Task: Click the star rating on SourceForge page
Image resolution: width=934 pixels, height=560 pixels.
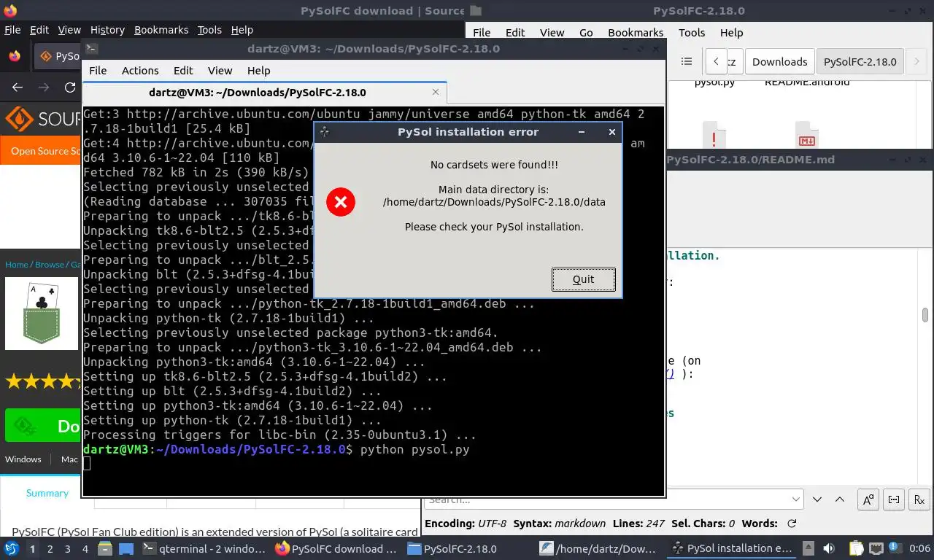Action: click(x=42, y=381)
